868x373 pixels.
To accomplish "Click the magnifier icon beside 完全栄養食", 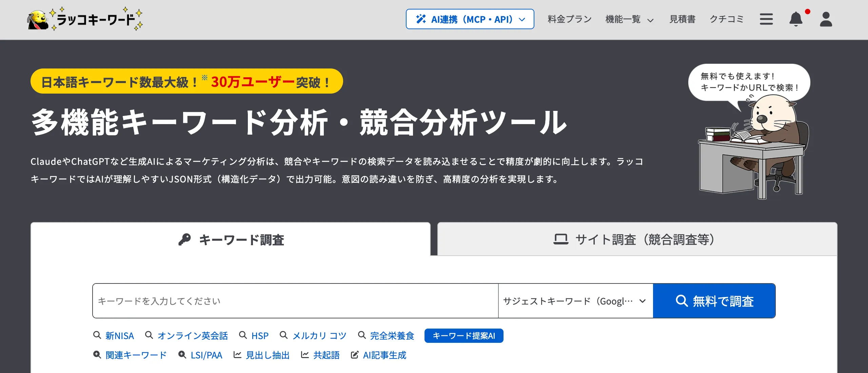I will point(362,335).
